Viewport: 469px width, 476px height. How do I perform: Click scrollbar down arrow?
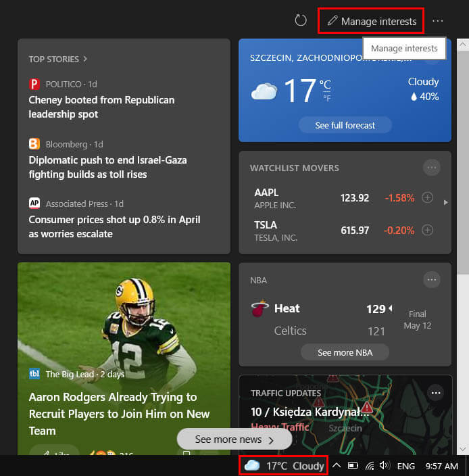coord(463,449)
